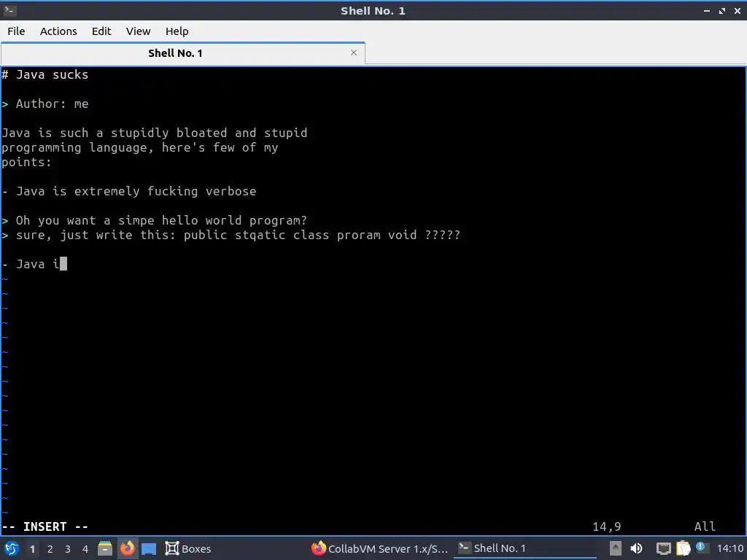Image resolution: width=747 pixels, height=560 pixels.
Task: Open the application launcher menu icon
Action: pos(12,549)
